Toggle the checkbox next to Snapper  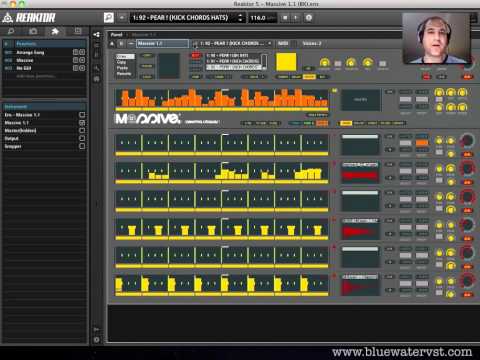click(82, 146)
